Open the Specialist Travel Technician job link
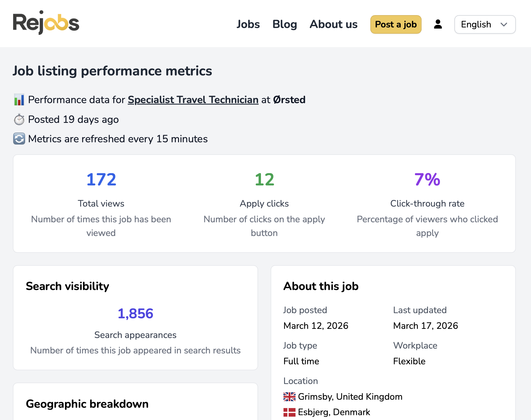 pos(193,100)
